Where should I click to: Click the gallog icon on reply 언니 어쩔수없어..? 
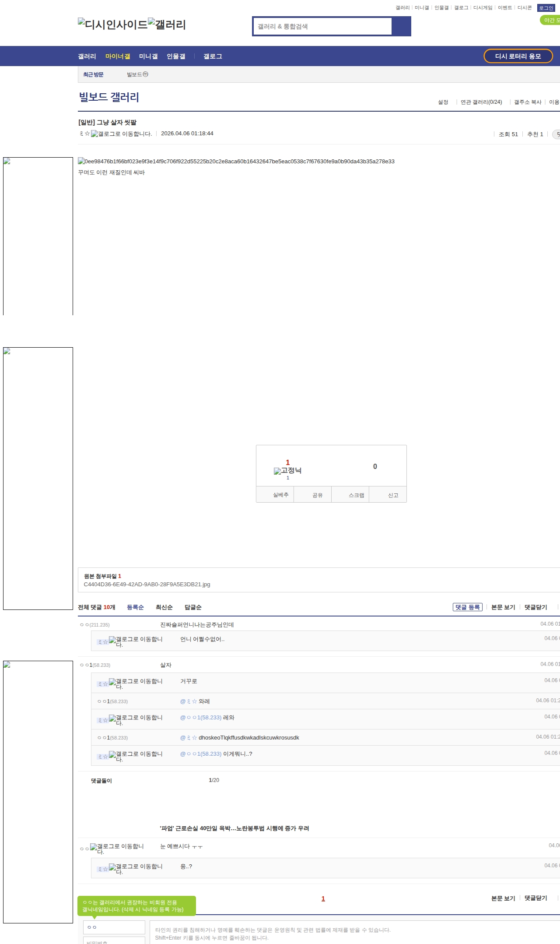point(136,642)
